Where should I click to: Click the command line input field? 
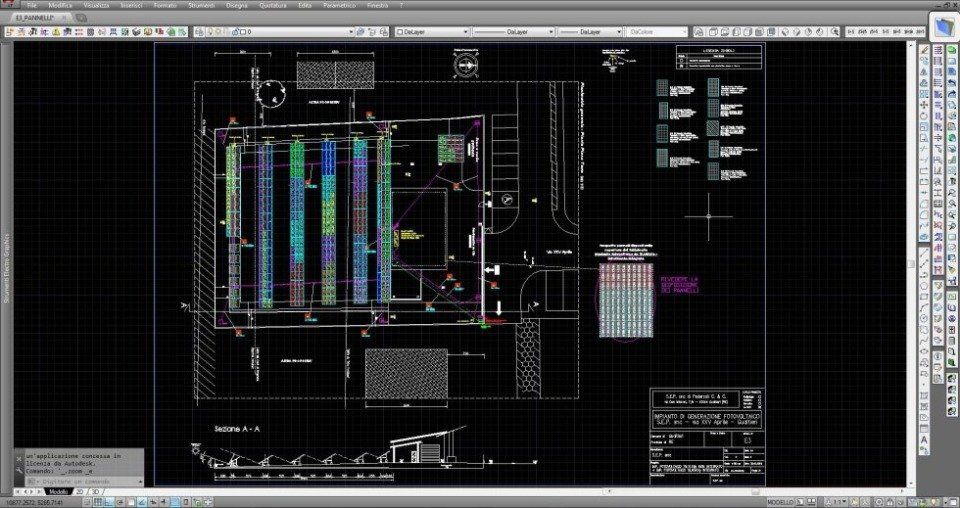pos(84,481)
